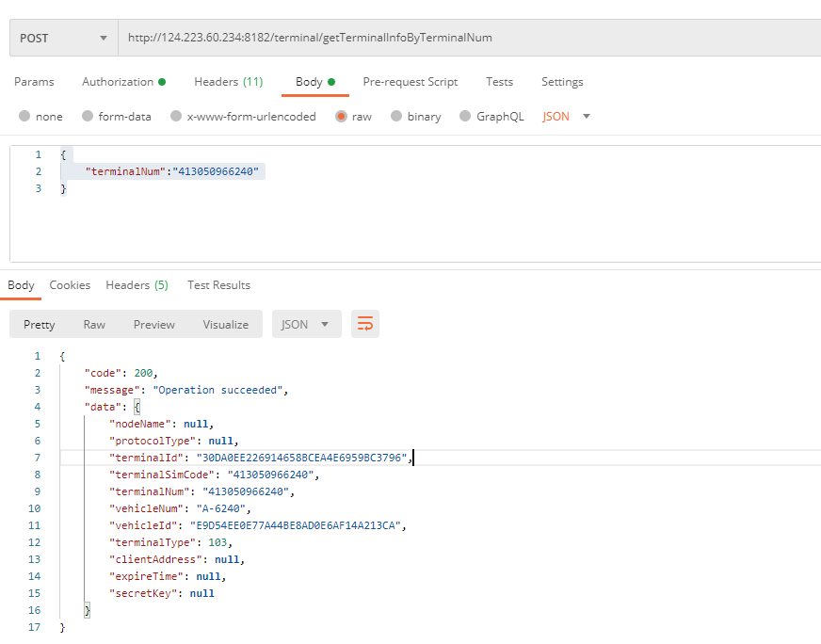Choose GraphQL body type
The height and width of the screenshot is (644, 821).
click(x=465, y=117)
